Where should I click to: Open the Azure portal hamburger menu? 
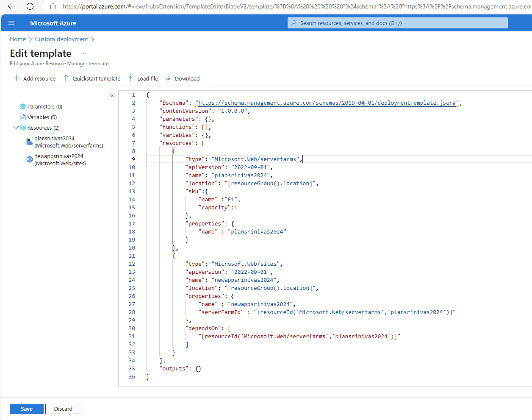click(x=11, y=23)
